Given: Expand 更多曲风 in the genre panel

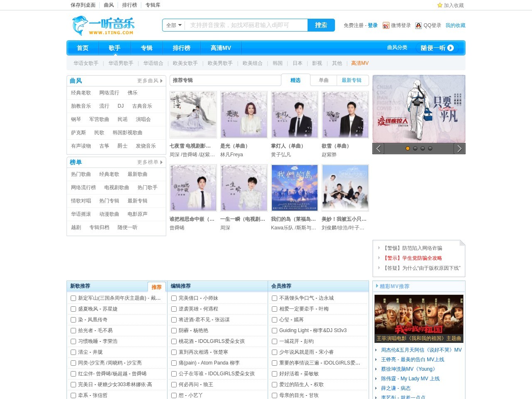Looking at the screenshot, I should coord(150,81).
